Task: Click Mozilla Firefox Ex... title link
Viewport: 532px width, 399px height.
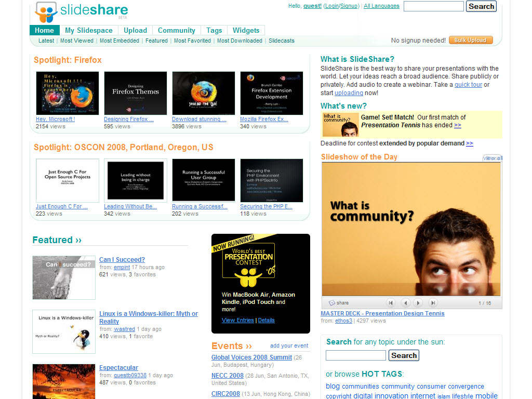Action: [264, 119]
